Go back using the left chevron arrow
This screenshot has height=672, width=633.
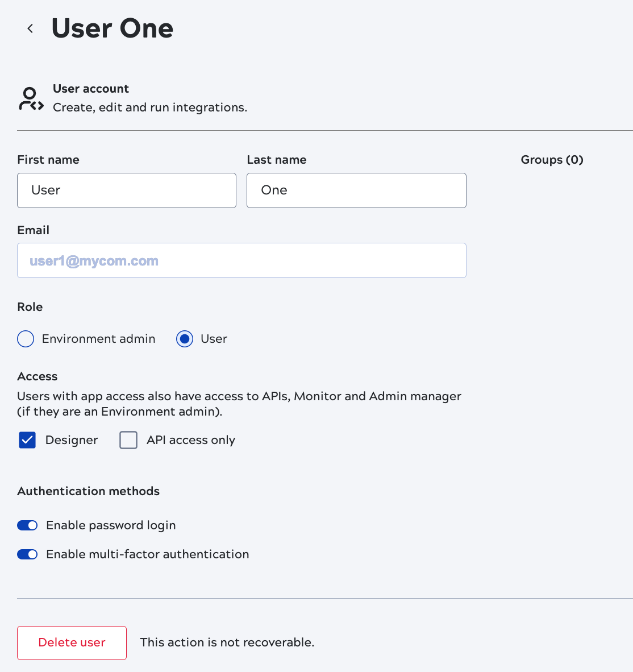(31, 28)
